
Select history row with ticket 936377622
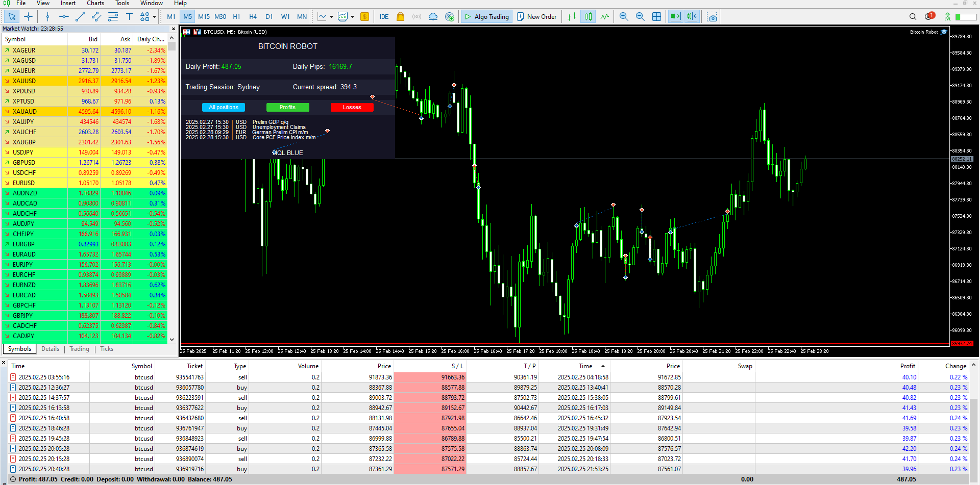[x=489, y=408]
